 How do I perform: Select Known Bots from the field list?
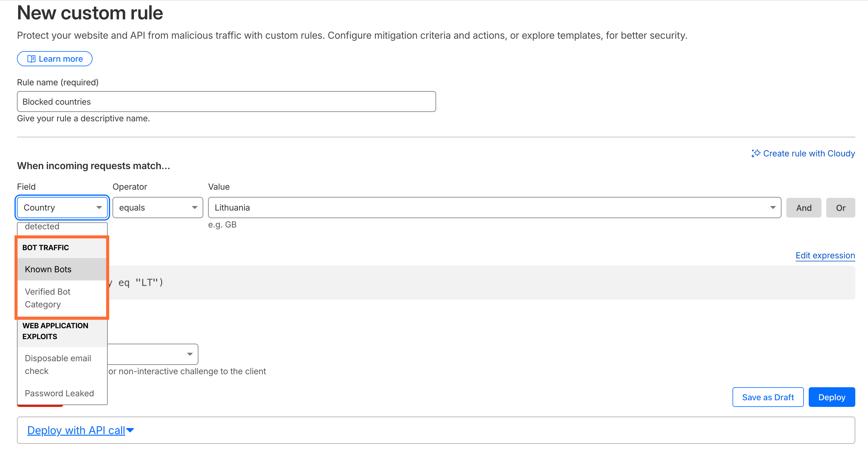click(48, 269)
